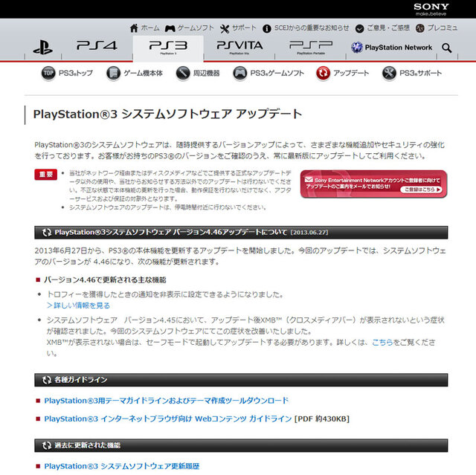The width and height of the screenshot is (476, 475).
Task: Click the home icon in top navigation
Action: pos(134,28)
